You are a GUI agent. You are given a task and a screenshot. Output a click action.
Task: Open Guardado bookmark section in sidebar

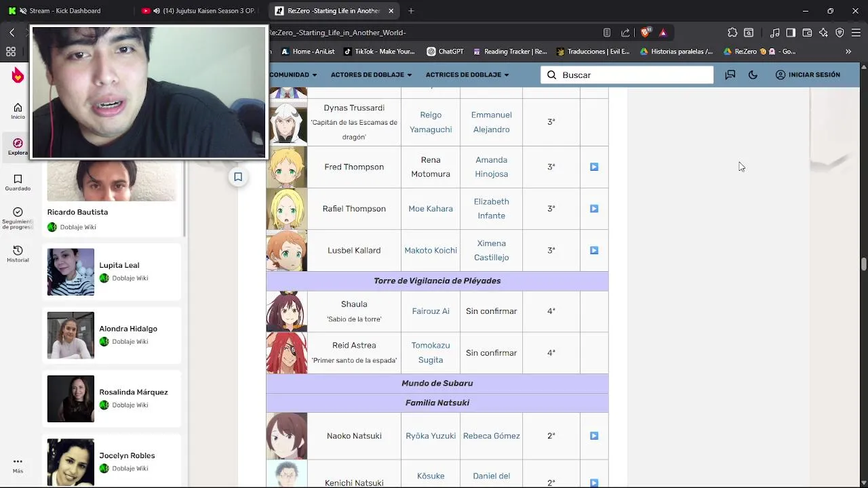18,182
